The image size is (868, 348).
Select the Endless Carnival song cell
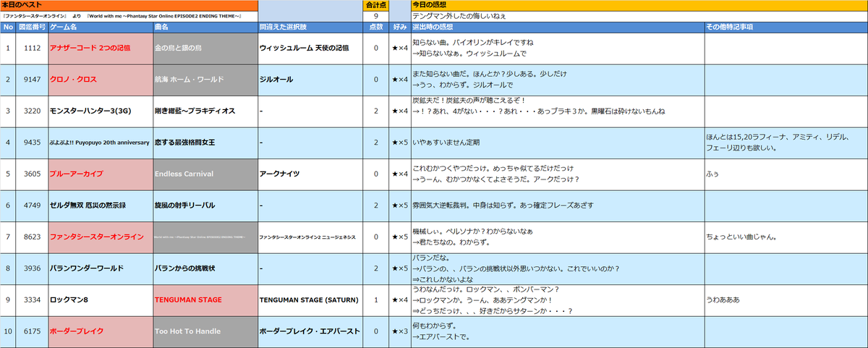(x=205, y=174)
